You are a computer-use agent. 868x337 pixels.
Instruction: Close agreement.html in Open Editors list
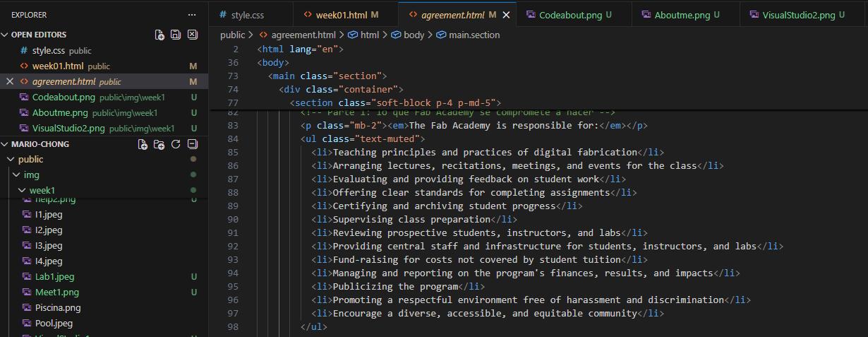tap(10, 82)
